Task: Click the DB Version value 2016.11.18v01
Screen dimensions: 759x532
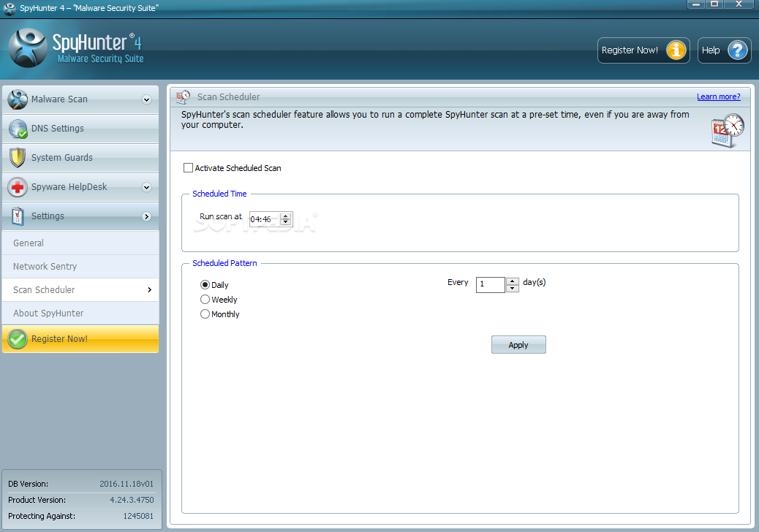Action: [x=126, y=484]
